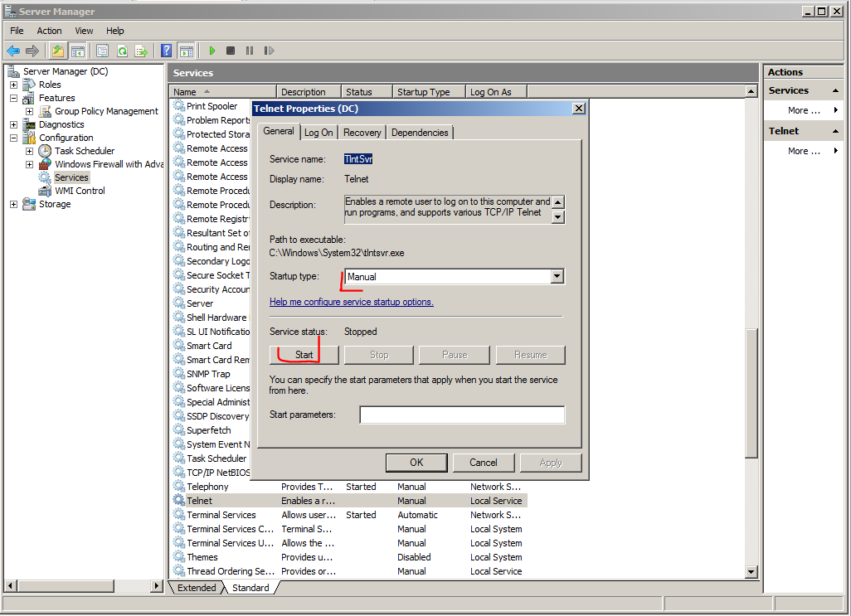
Task: Select the Standard view tab
Action: point(250,588)
